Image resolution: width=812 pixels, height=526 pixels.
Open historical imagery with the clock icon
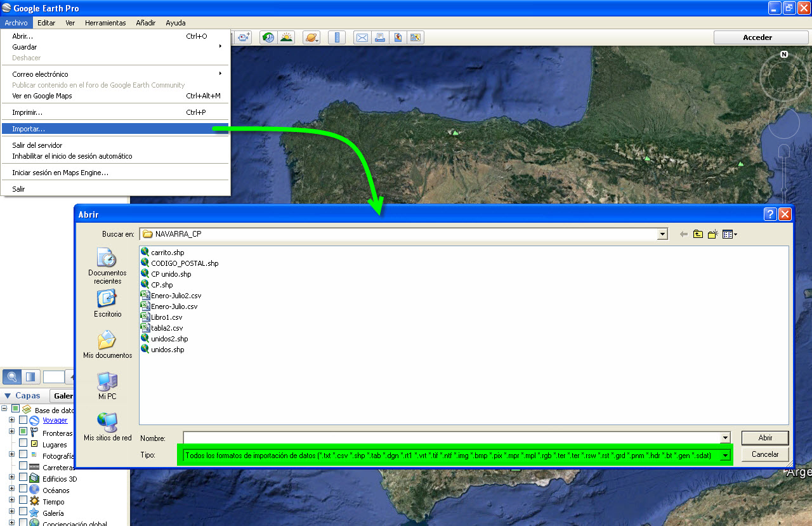268,37
